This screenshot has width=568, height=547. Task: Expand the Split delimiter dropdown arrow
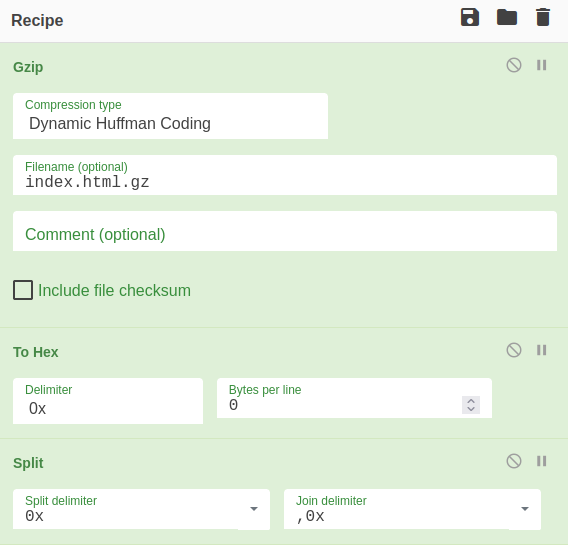[x=254, y=509]
